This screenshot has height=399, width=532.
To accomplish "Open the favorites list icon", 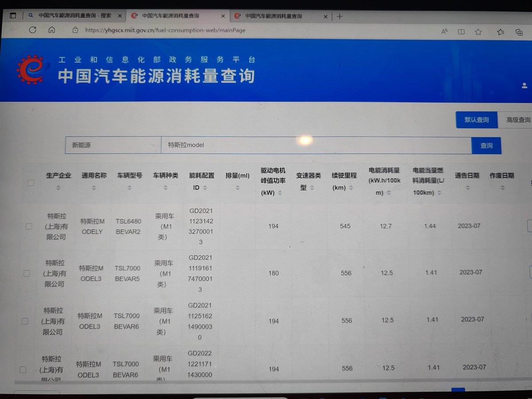I will coord(501,32).
